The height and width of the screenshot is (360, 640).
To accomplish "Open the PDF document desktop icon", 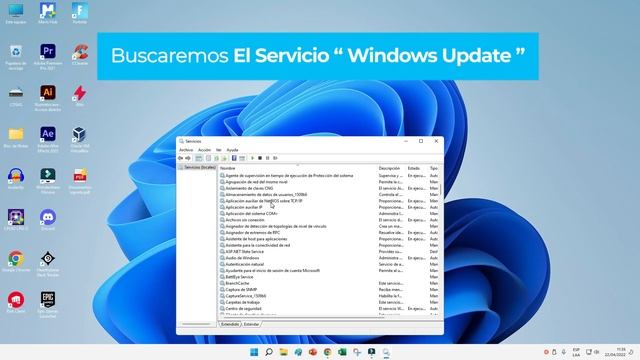I will point(80,180).
